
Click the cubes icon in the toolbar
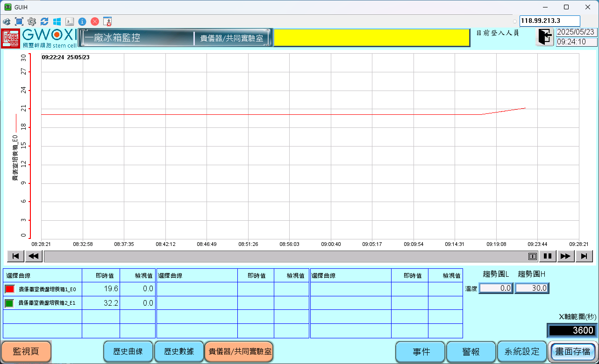7,21
